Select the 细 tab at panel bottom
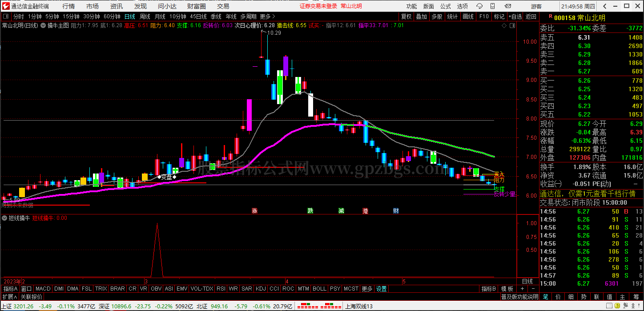 pos(571,297)
